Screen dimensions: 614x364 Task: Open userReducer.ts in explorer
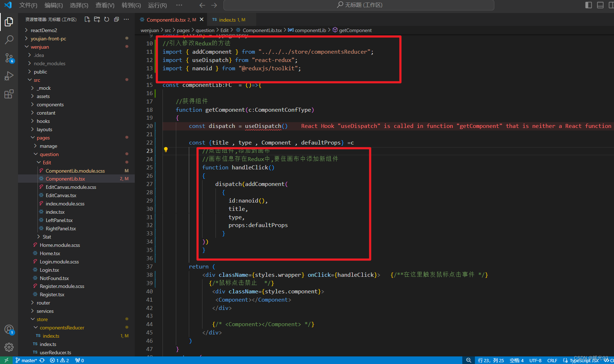pyautogui.click(x=55, y=352)
